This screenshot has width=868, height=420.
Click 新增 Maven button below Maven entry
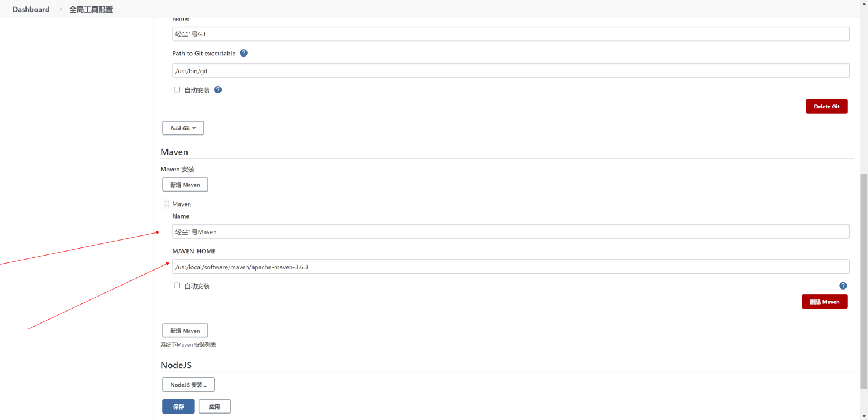[185, 331]
